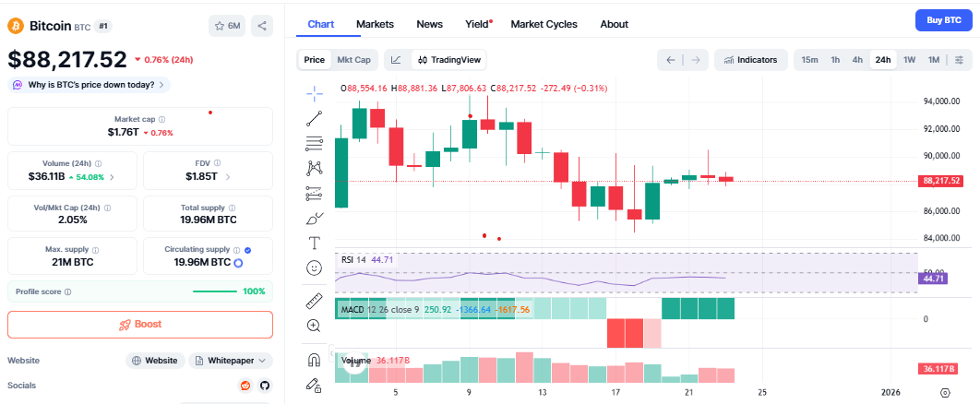Select the trend line drawing tool
980x404 pixels.
coord(315,117)
